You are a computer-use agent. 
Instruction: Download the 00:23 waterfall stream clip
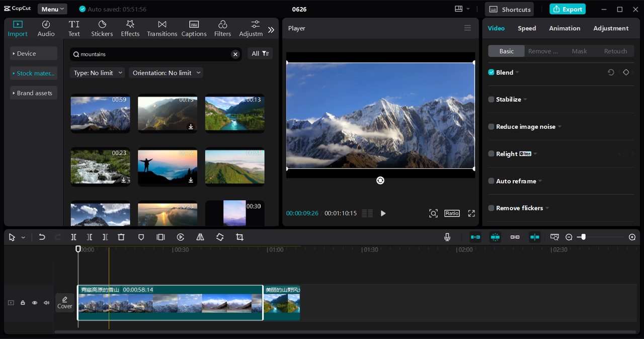[x=124, y=180]
